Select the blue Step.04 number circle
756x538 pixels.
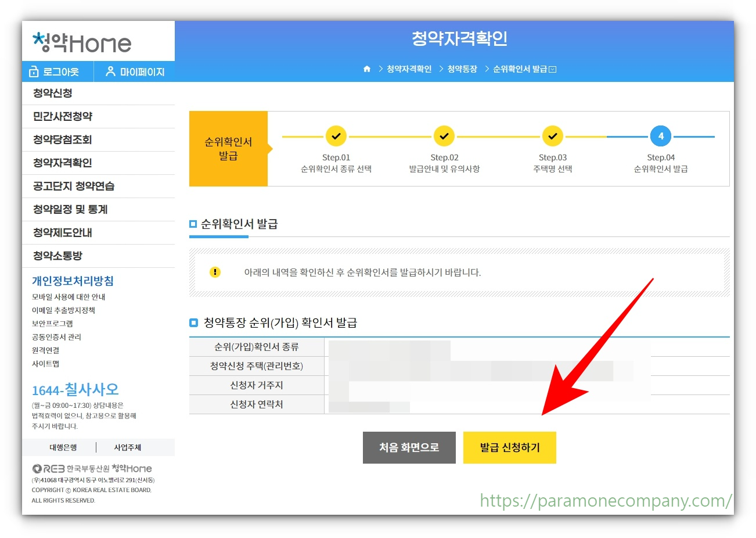661,136
